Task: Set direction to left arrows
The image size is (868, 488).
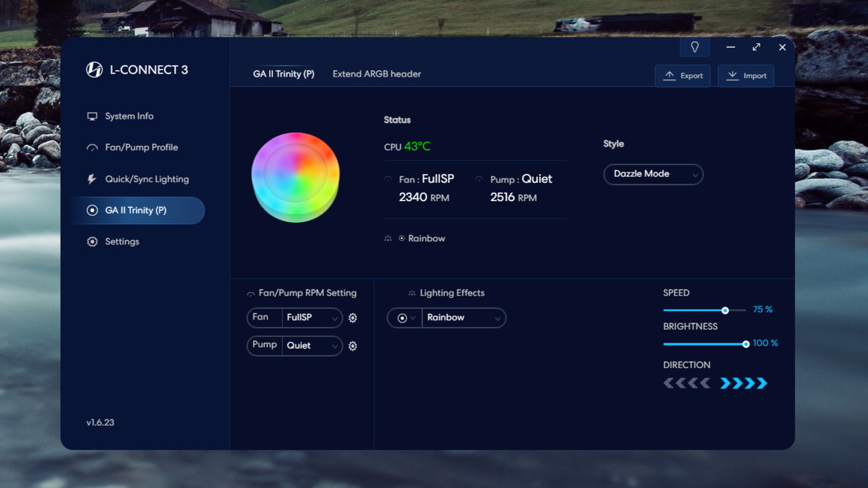Action: (x=686, y=383)
